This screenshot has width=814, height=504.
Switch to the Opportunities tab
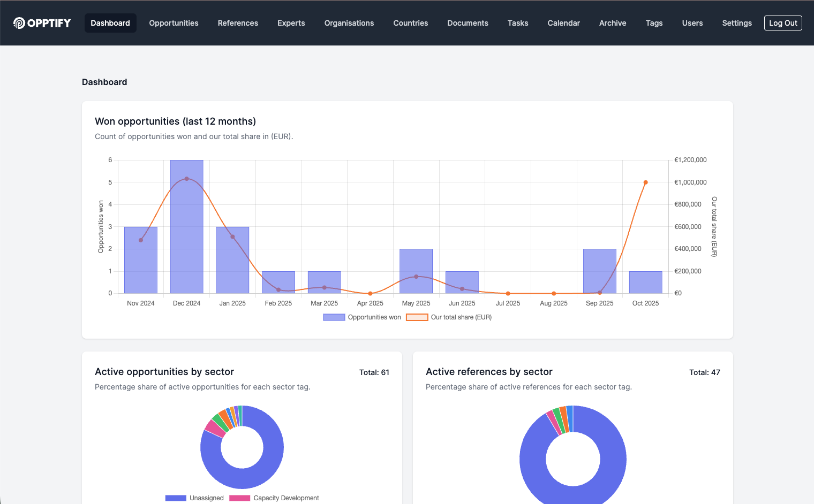[x=174, y=22]
